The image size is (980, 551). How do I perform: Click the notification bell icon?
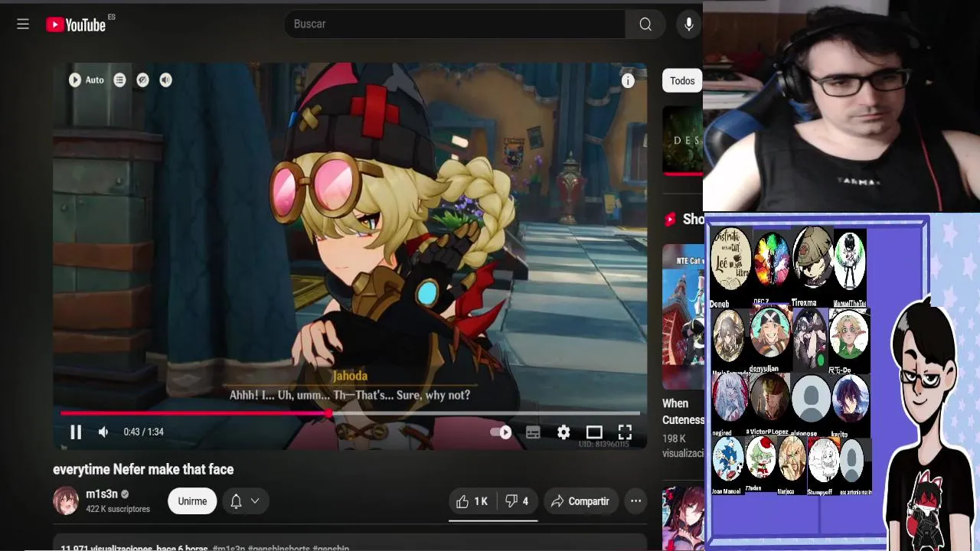click(236, 501)
